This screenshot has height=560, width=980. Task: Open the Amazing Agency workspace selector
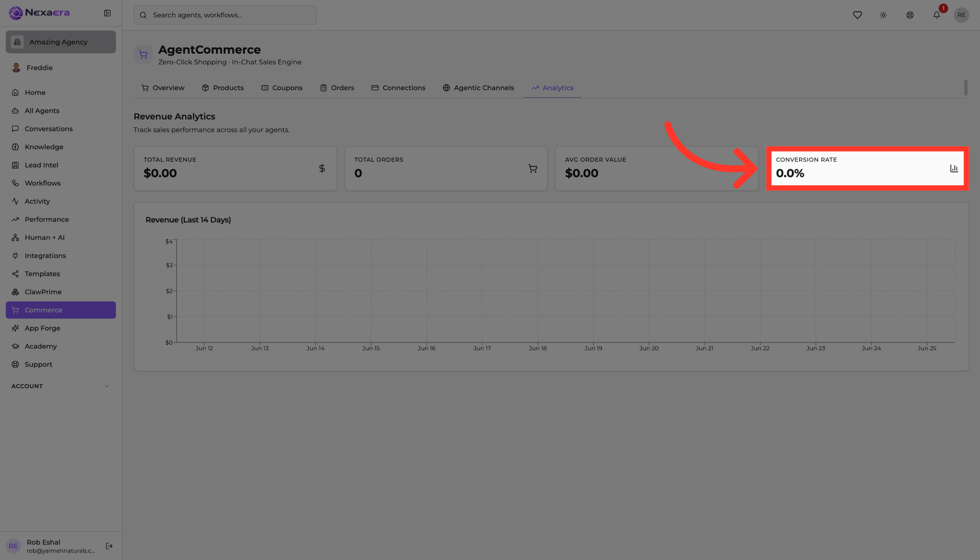pos(61,42)
